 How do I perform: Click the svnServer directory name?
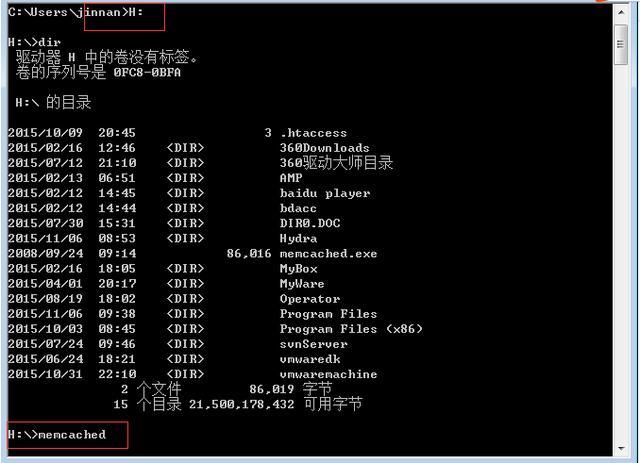pyautogui.click(x=313, y=344)
